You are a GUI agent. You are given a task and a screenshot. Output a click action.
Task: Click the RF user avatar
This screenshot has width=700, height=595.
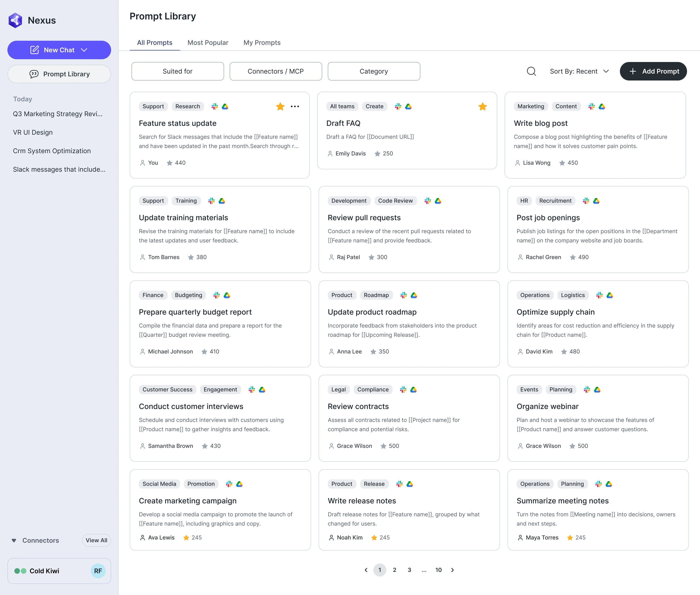click(x=98, y=571)
